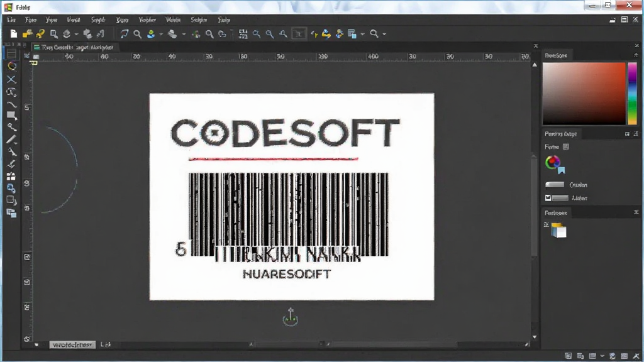The width and height of the screenshot is (644, 362).
Task: Select the highlighted sheet tab at bottom left
Action: (72, 345)
